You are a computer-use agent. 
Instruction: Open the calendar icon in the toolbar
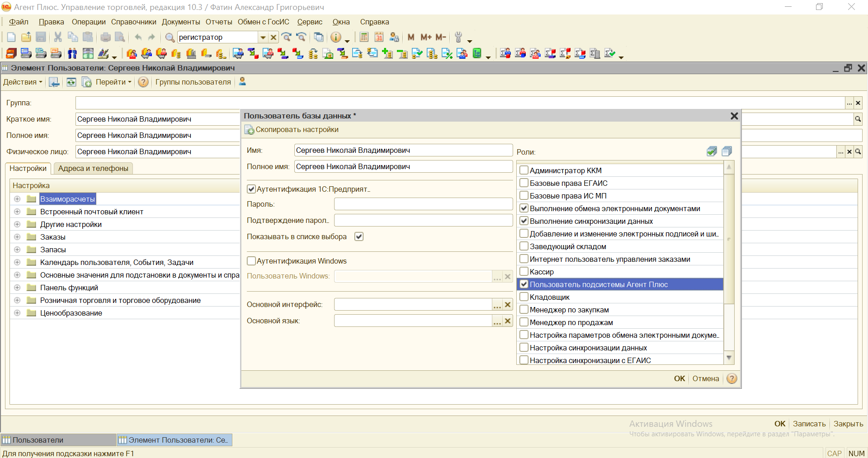pyautogui.click(x=379, y=37)
